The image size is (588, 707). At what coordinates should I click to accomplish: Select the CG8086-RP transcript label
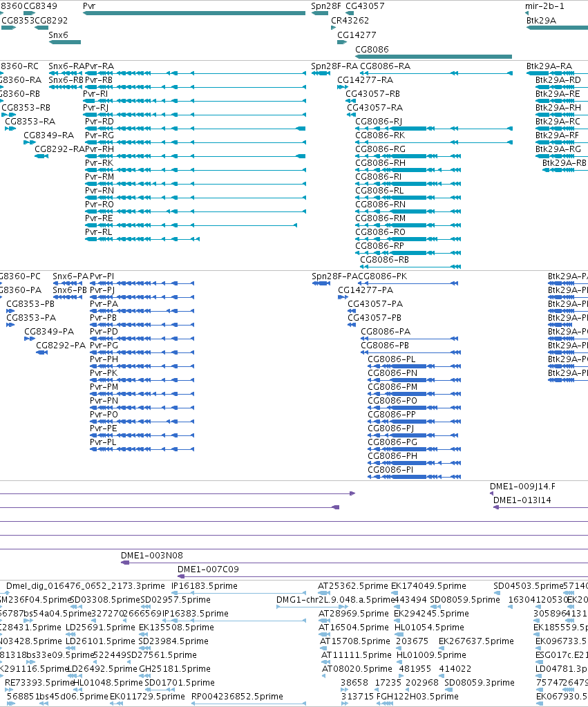(379, 246)
